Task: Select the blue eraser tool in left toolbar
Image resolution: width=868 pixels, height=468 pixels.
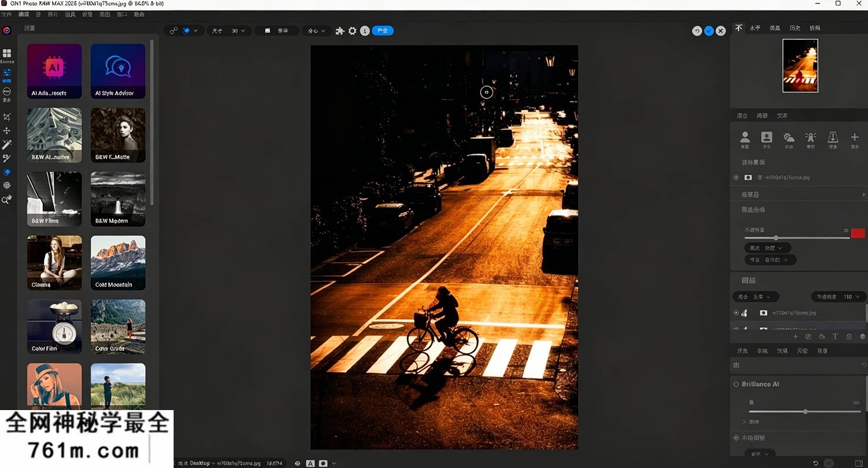Action: coord(7,172)
